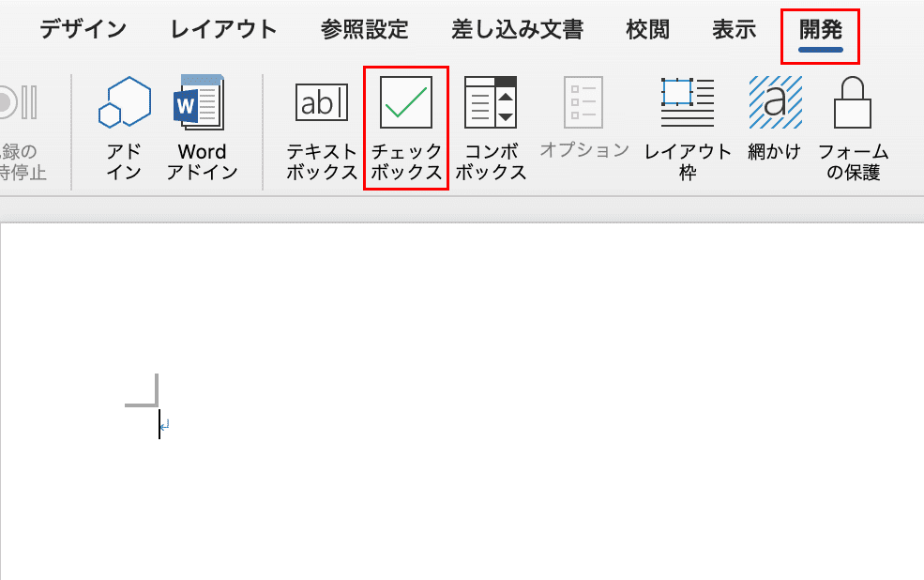Insert a レイアウト枠 frame
The height and width of the screenshot is (580, 924).
tap(688, 102)
